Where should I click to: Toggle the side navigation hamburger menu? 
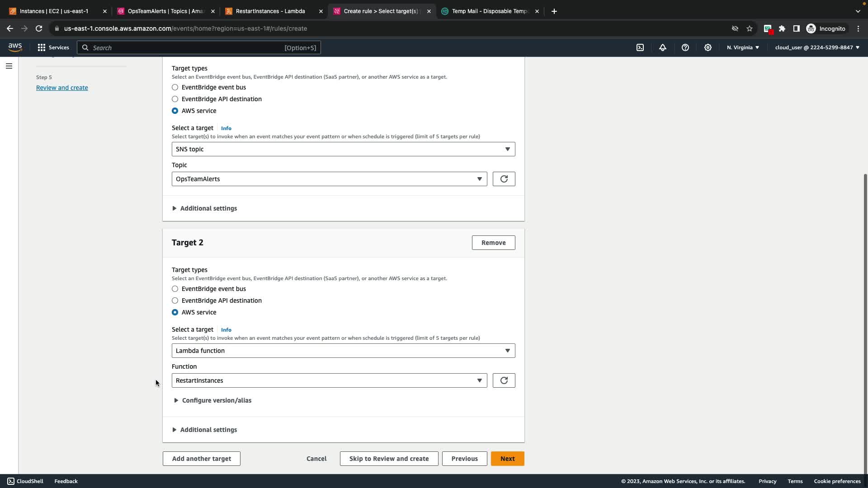coord(9,66)
